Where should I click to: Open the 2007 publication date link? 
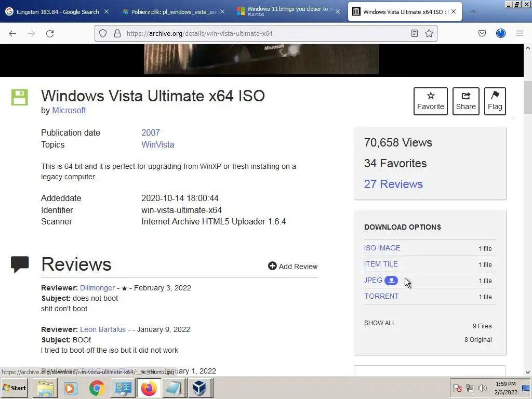[x=151, y=132]
